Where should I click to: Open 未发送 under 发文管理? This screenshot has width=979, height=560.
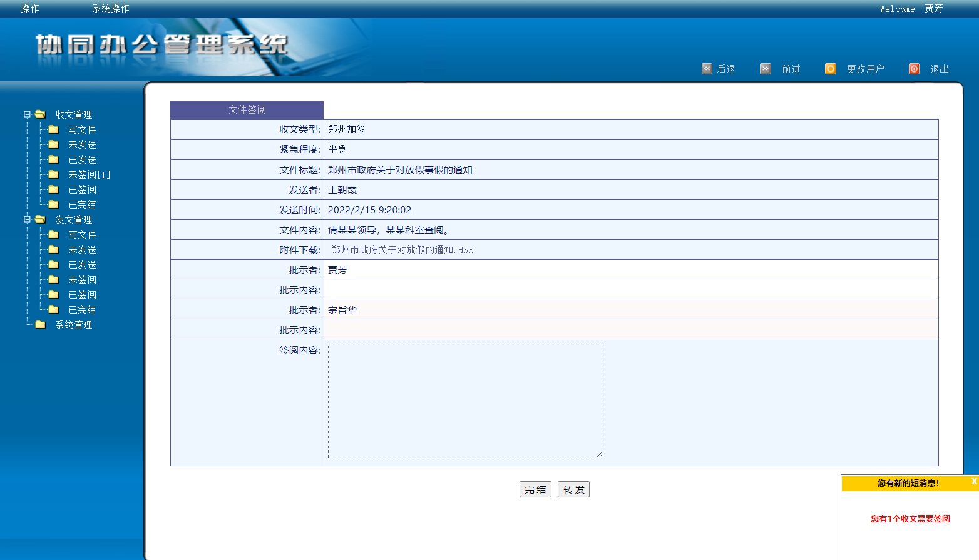click(82, 250)
